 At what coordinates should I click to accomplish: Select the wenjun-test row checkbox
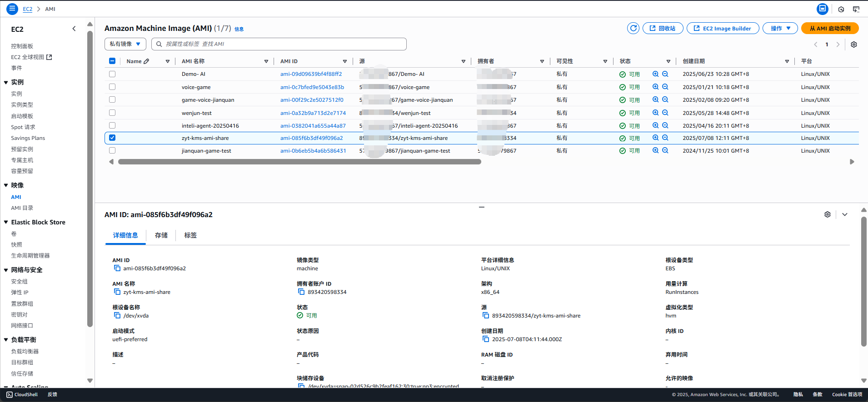click(x=112, y=113)
